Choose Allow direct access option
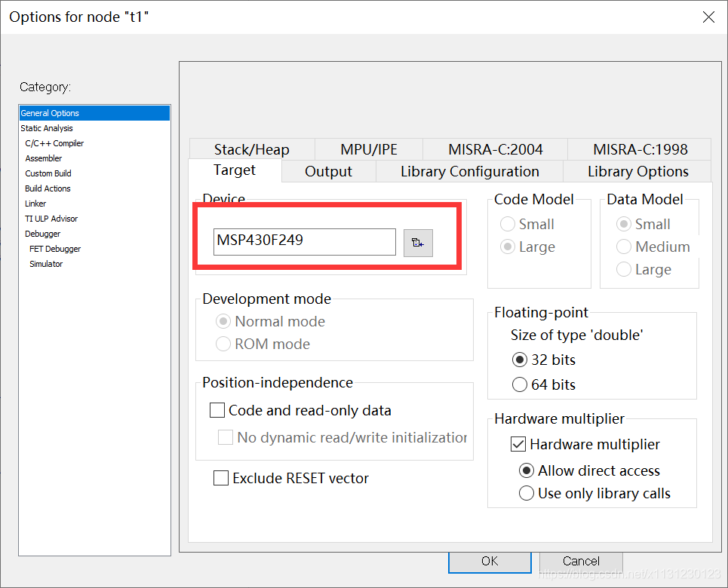Image resolution: width=728 pixels, height=588 pixels. 527,471
